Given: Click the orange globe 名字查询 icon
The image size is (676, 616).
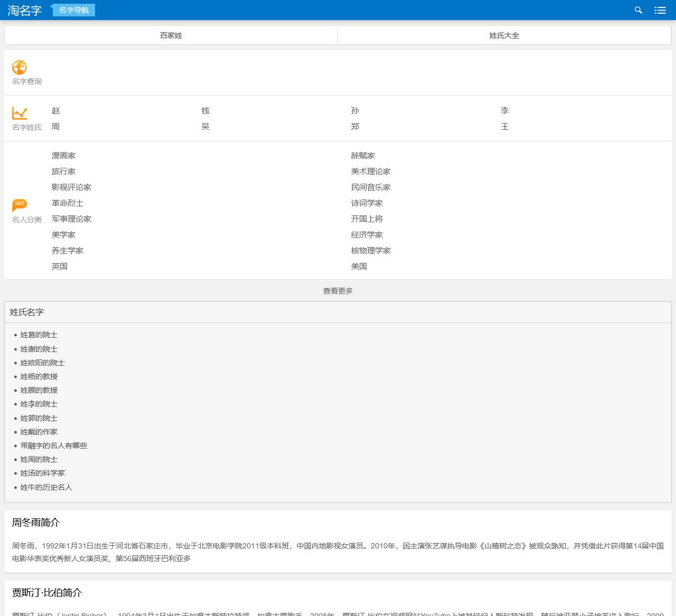Looking at the screenshot, I should click(x=20, y=68).
